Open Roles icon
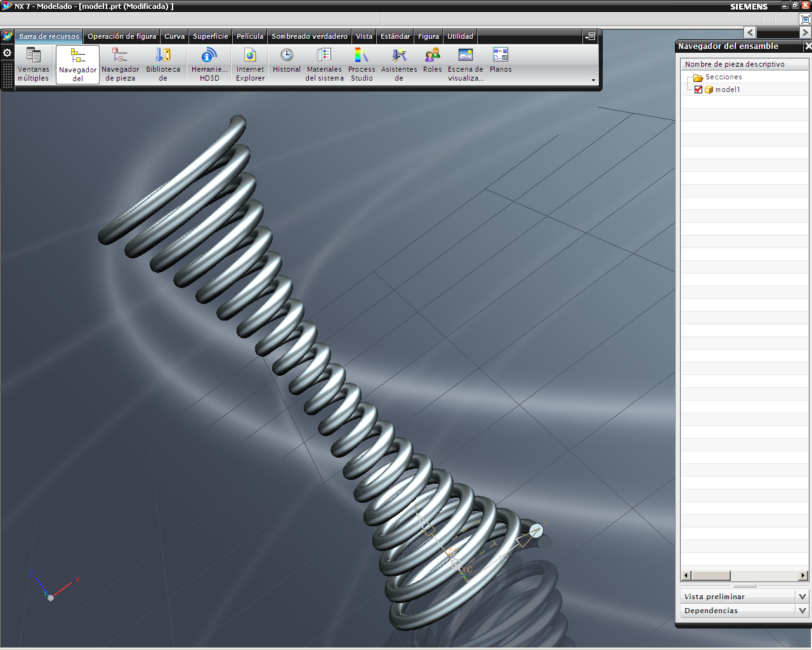Viewport: 812px width, 650px height. [x=433, y=61]
